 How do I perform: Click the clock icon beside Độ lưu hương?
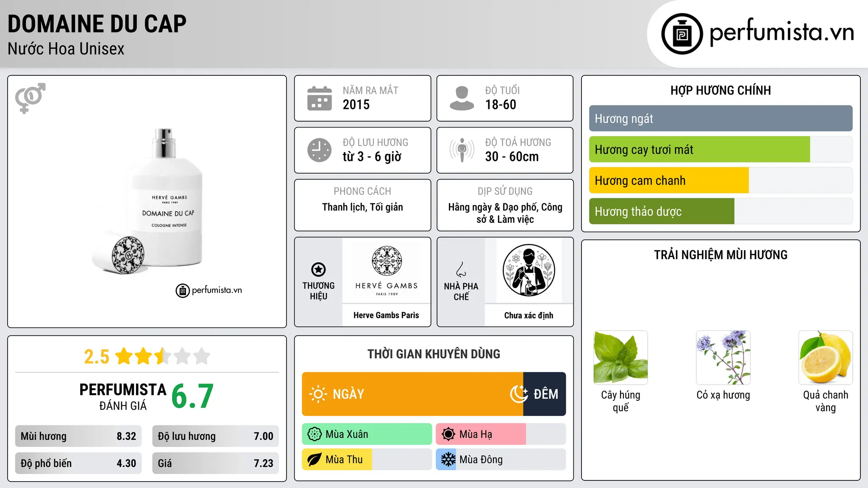320,150
